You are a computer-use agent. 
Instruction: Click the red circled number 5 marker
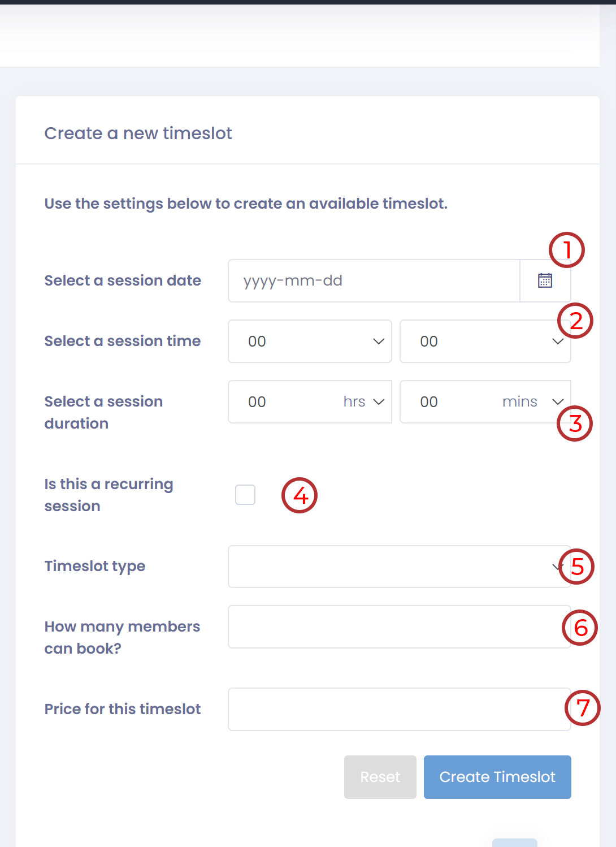tap(576, 567)
